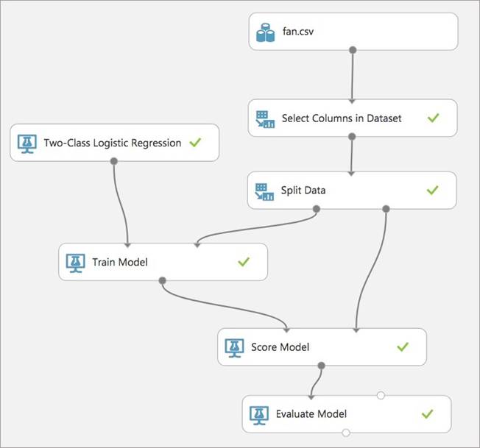Click the Train Model output port

point(163,280)
